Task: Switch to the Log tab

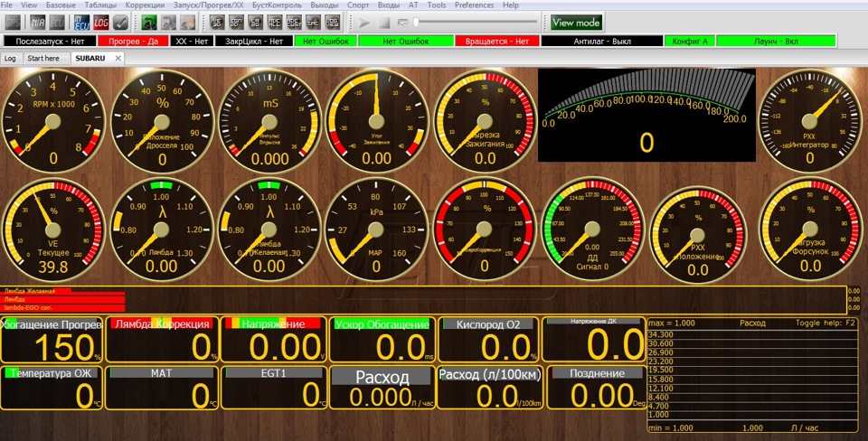Action: tap(11, 58)
